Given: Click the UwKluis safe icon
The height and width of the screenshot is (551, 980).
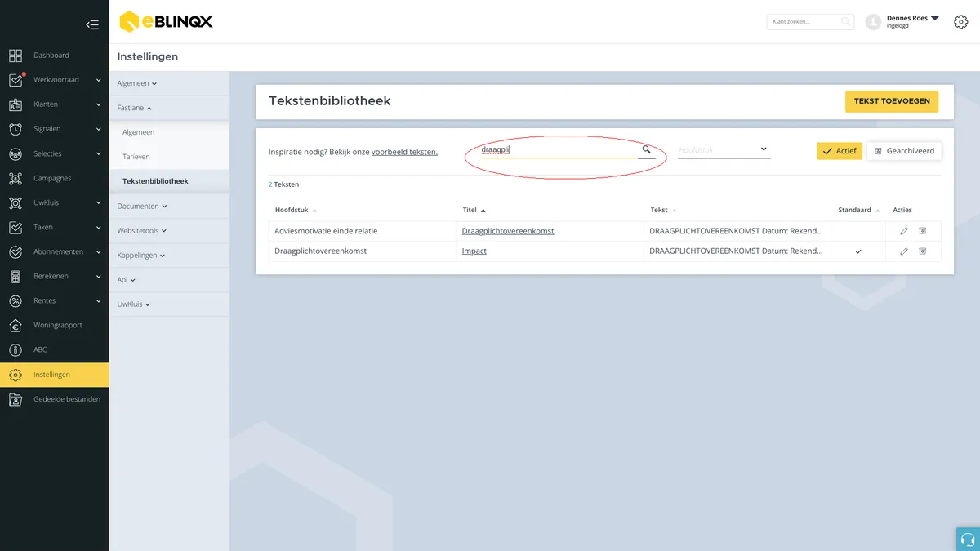Looking at the screenshot, I should point(16,202).
